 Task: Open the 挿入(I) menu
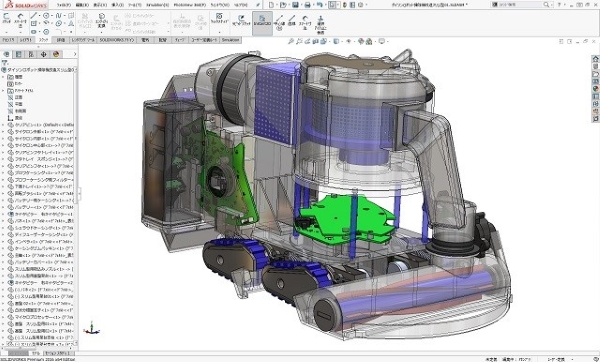pyautogui.click(x=117, y=5)
